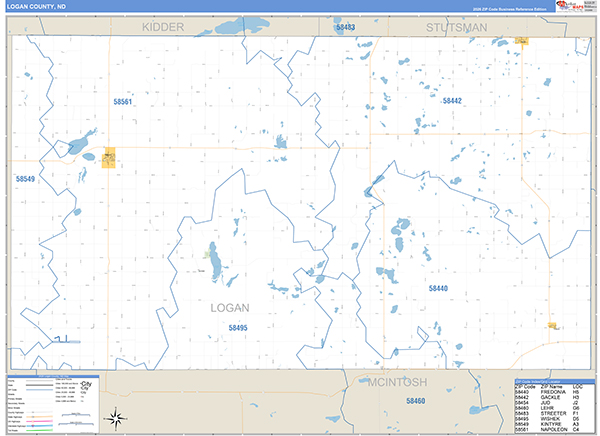Click the STUTSMAN county label

tap(457, 28)
